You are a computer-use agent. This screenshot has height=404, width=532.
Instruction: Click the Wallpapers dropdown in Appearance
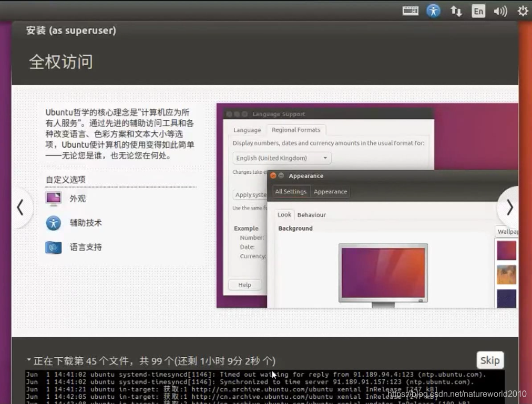pos(507,232)
